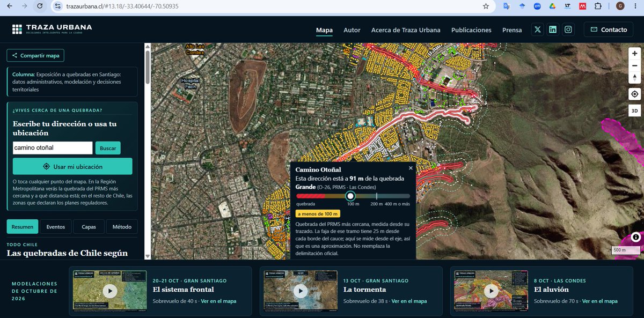
Task: Select the Resumen tab
Action: click(23, 227)
